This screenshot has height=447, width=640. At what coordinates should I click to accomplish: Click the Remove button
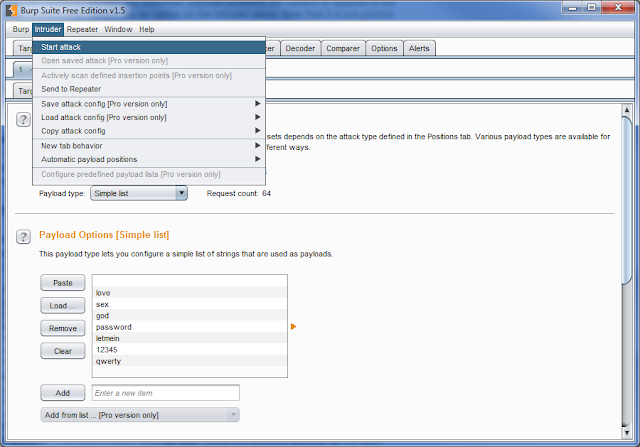pos(63,329)
